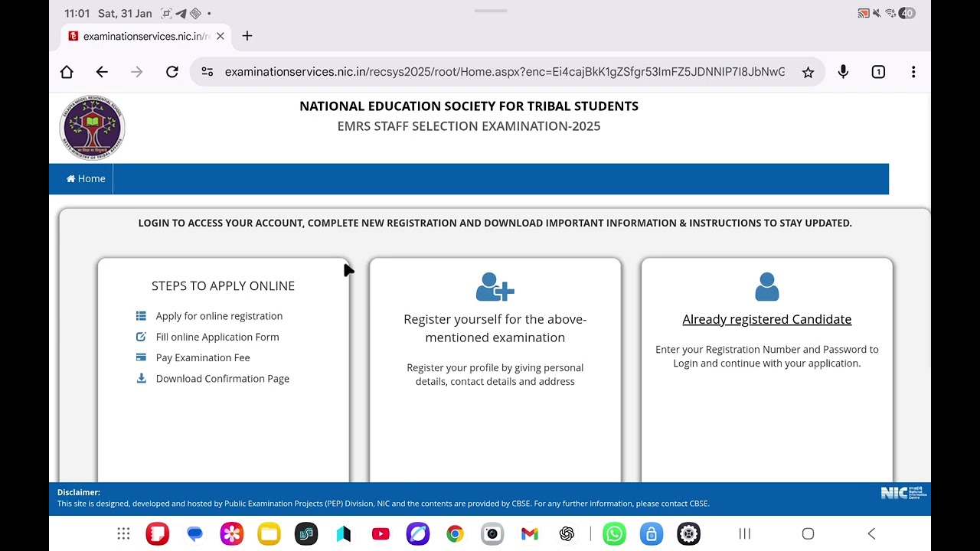Select 'Fill online Application Form' text
This screenshot has width=980, height=551.
coord(217,337)
